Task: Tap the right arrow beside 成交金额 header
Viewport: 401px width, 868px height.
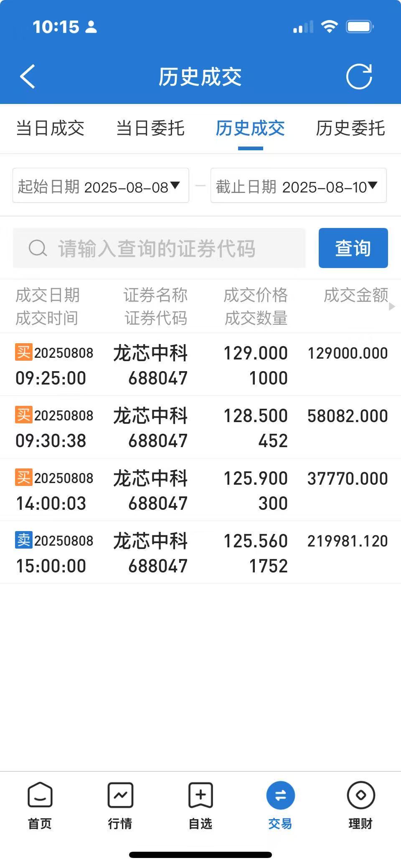Action: 392,306
